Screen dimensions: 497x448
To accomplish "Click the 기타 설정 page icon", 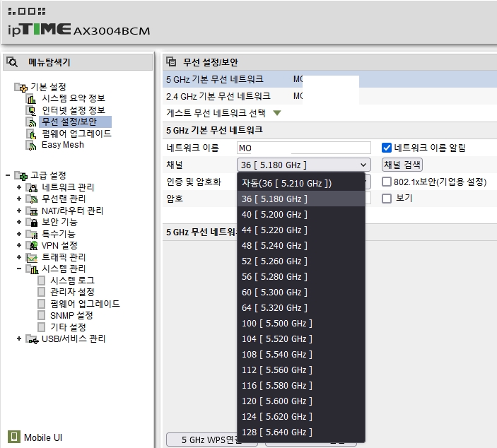I will pos(41,327).
